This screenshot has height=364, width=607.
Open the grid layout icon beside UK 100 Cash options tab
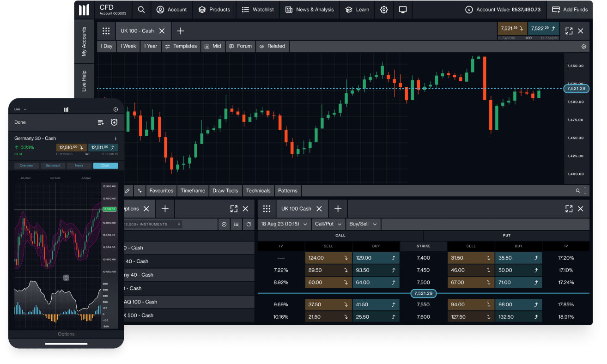(267, 209)
